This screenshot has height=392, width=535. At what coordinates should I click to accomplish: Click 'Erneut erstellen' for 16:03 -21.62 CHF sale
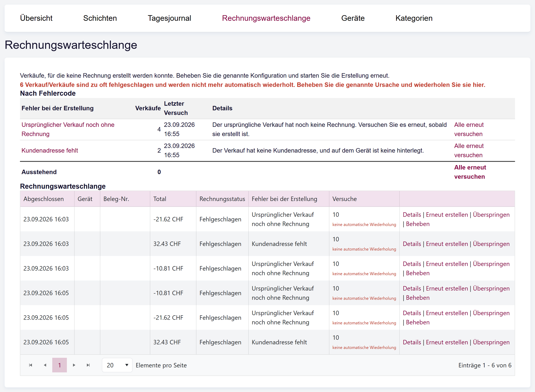[x=447, y=215]
